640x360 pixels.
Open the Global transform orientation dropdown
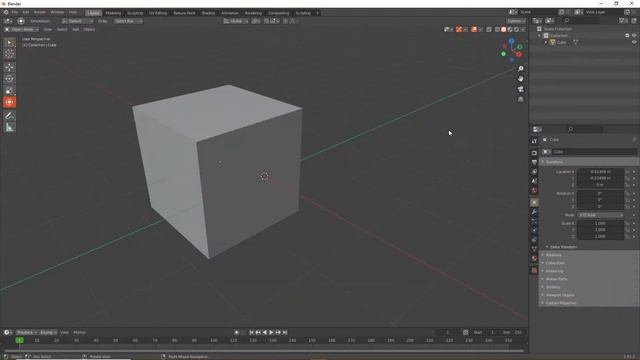click(236, 21)
